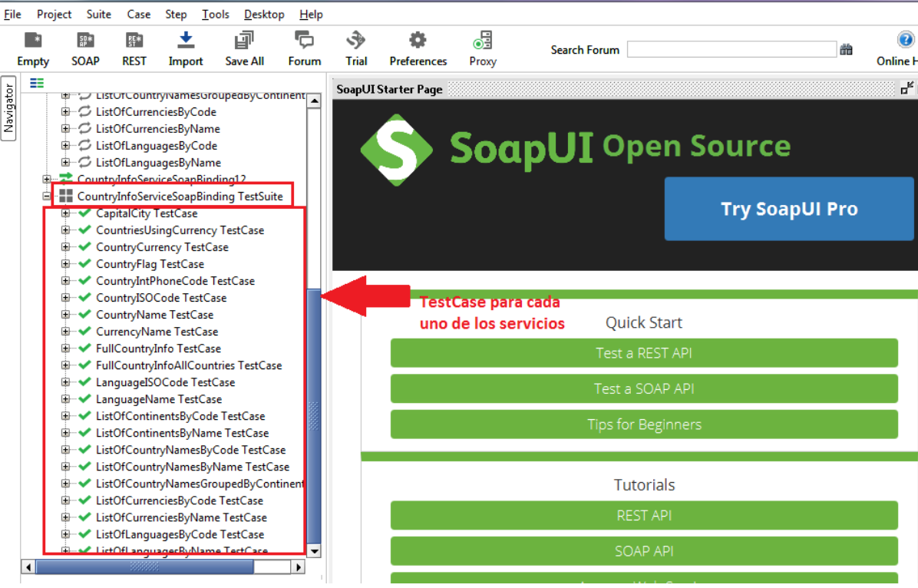Screen dimensions: 918x588
Task: Select the SoapUI Starter Page tab
Action: click(389, 89)
